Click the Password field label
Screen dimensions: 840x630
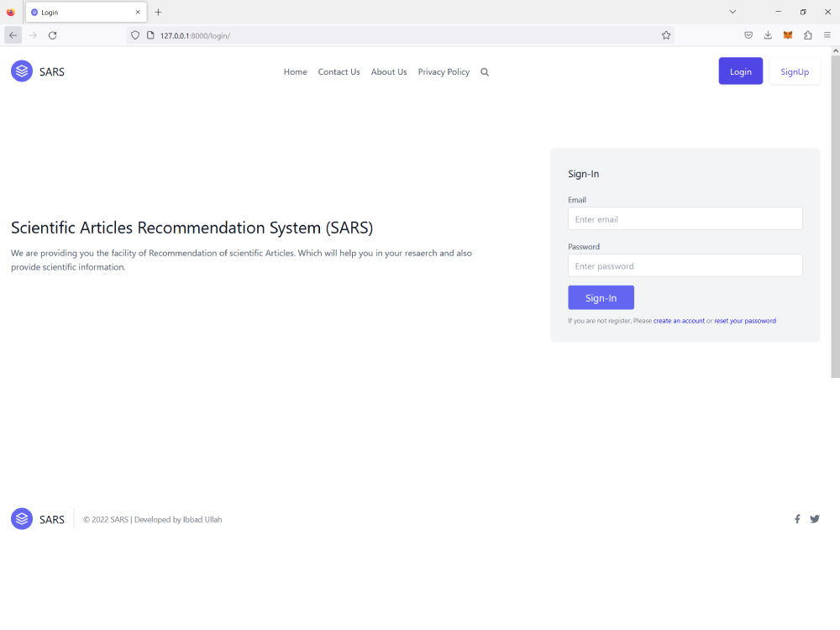(x=584, y=246)
